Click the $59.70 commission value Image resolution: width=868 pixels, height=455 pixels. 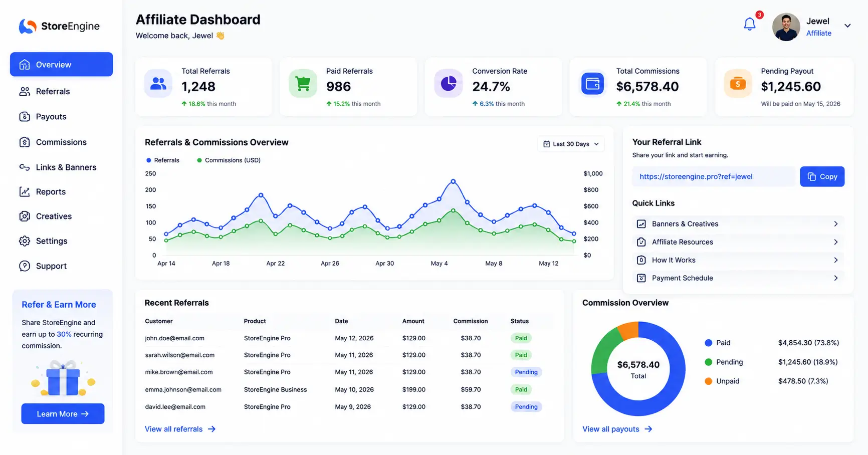[x=471, y=389]
